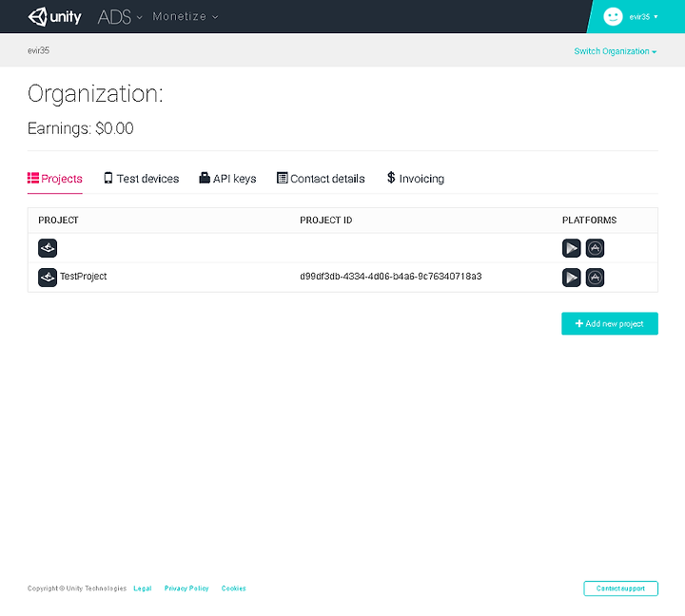Switch to the Test devices tab

pyautogui.click(x=142, y=179)
